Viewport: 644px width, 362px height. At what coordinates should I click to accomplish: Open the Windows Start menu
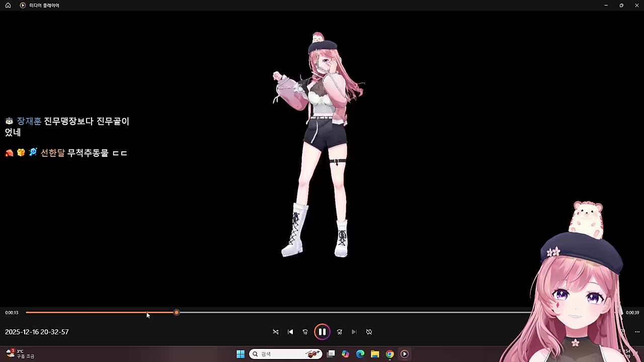click(240, 354)
